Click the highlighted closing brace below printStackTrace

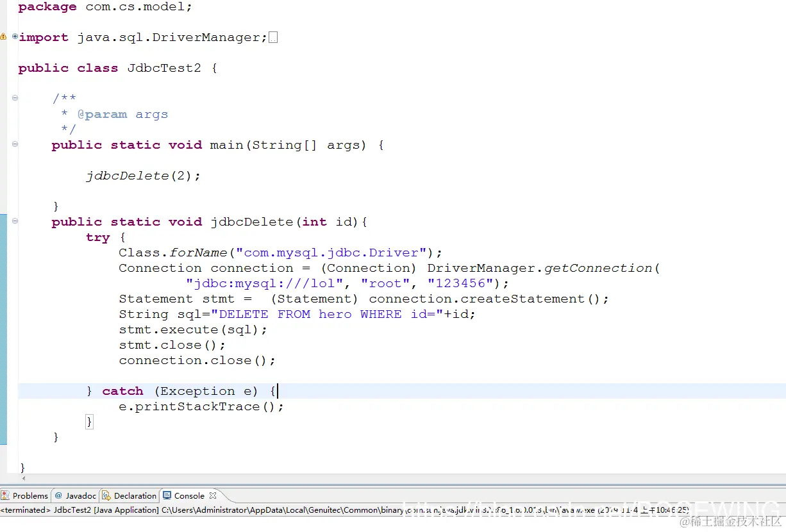tap(89, 422)
